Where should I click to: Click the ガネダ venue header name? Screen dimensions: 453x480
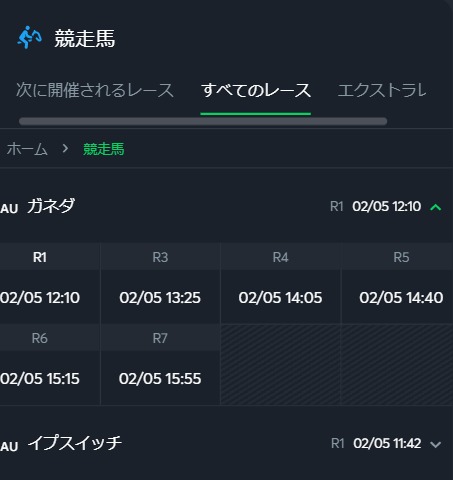coord(51,206)
